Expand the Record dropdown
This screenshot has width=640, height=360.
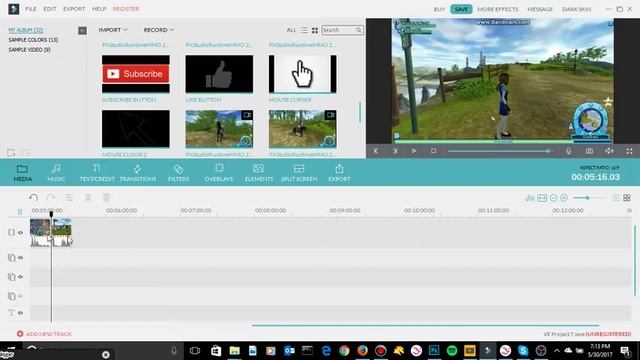pyautogui.click(x=158, y=30)
